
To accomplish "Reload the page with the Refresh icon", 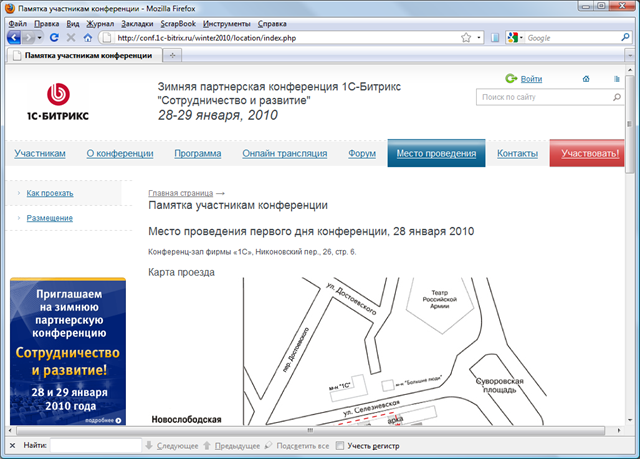I will (54, 38).
